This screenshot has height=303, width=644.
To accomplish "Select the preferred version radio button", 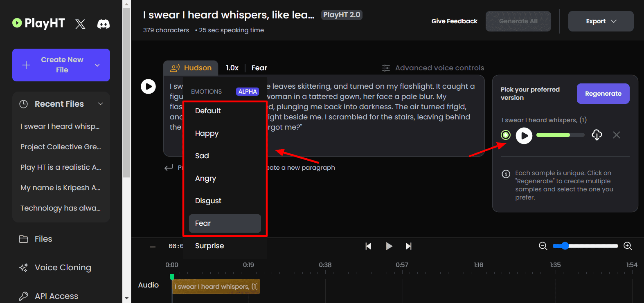I will coord(506,135).
